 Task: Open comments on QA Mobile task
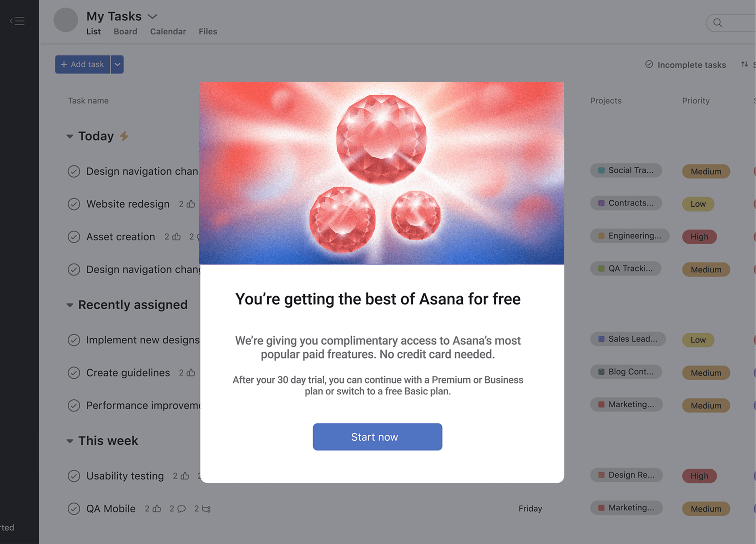pyautogui.click(x=182, y=509)
